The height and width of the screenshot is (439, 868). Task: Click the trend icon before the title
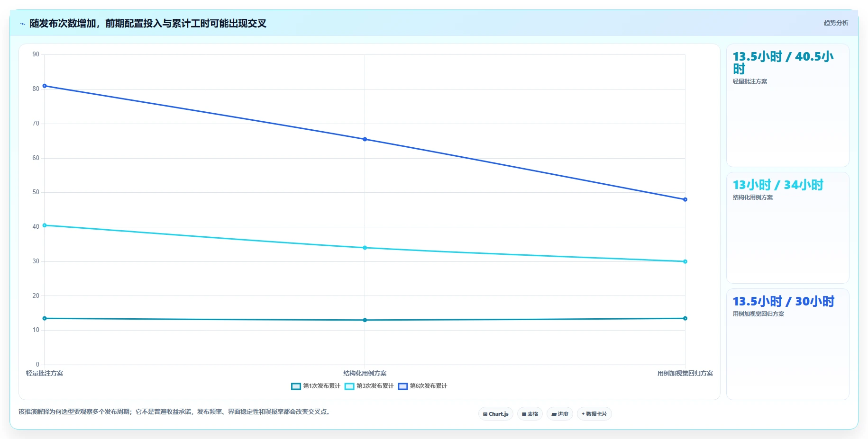tap(22, 24)
